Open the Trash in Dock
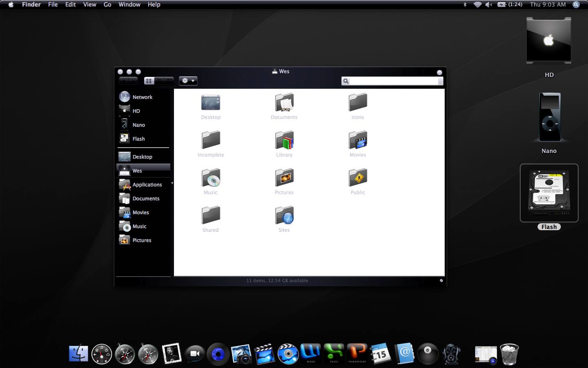This screenshot has width=588, height=368. click(x=509, y=354)
